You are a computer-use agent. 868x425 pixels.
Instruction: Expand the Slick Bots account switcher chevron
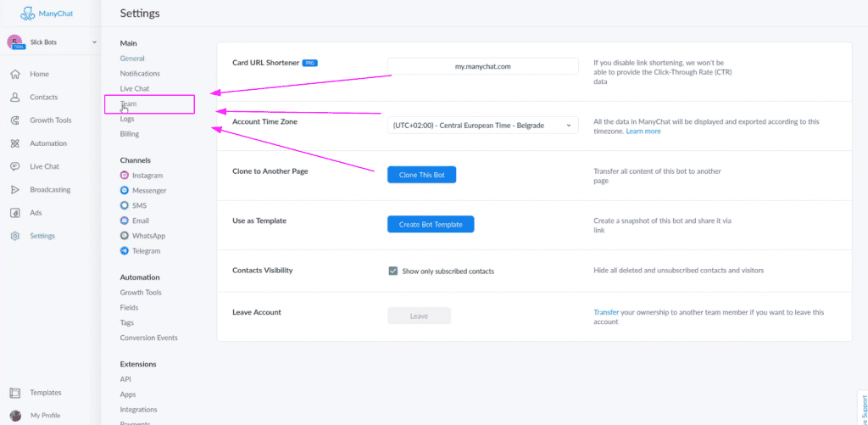click(93, 42)
